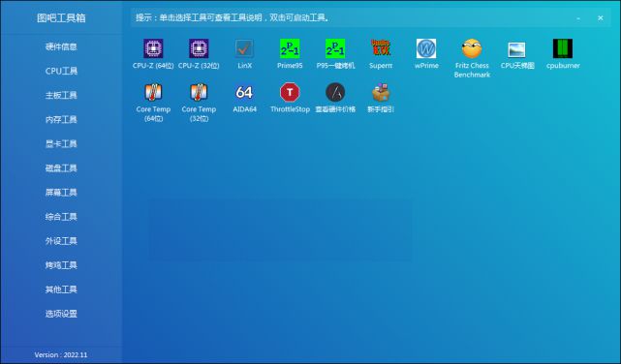Select the cpuburner tool icon
This screenshot has width=621, height=364.
tap(563, 48)
